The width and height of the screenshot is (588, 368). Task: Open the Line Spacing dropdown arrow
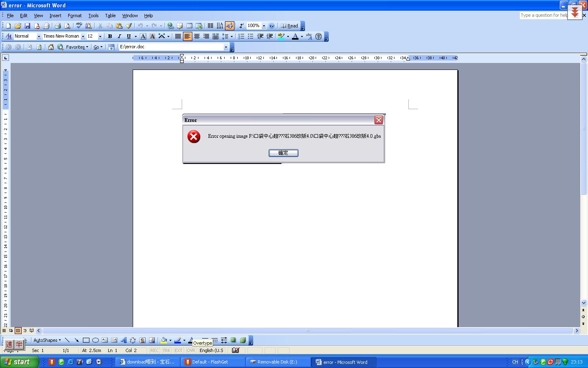click(x=232, y=36)
